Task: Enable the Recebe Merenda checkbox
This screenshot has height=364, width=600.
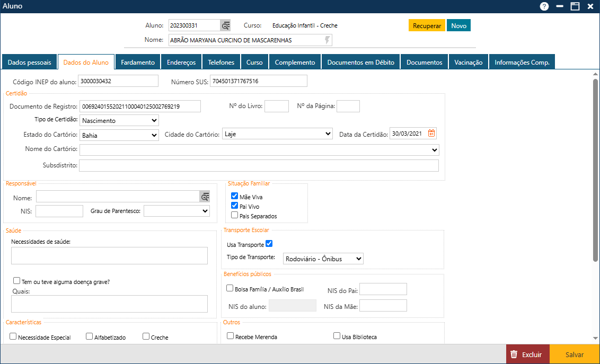Action: 231,336
